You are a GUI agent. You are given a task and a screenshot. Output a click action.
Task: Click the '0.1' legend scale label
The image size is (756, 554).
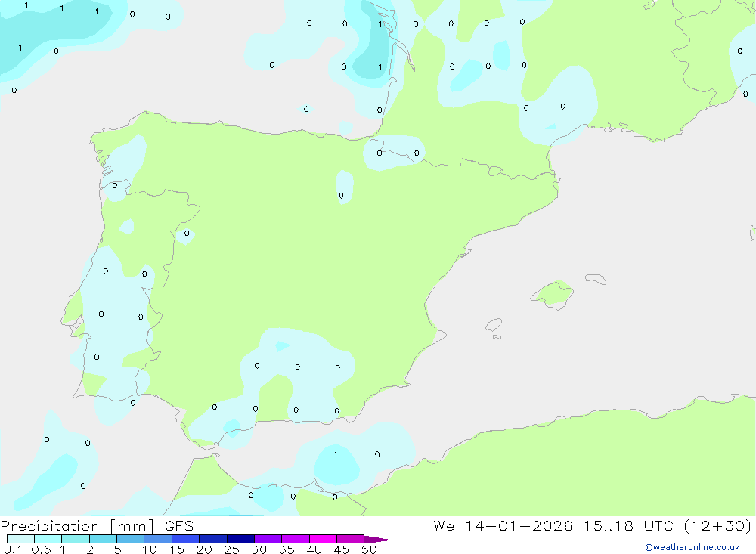[13, 549]
